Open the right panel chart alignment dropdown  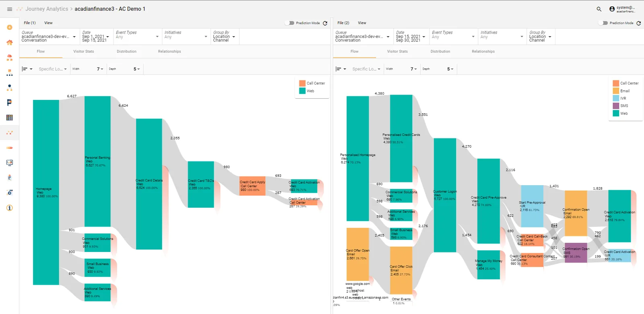click(x=341, y=69)
